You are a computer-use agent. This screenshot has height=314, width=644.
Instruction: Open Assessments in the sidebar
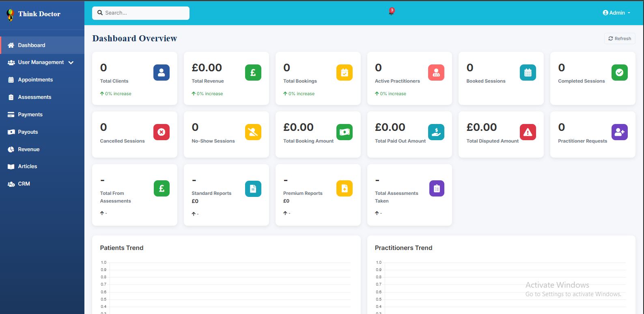[x=42, y=97]
